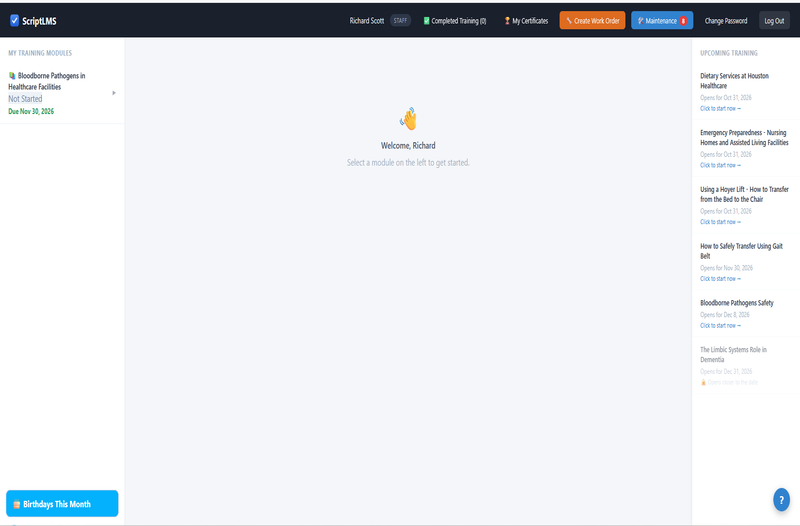800x526 pixels.
Task: Open Bloodborne Pathogens in Healthcare Facilities module
Action: tap(62, 93)
